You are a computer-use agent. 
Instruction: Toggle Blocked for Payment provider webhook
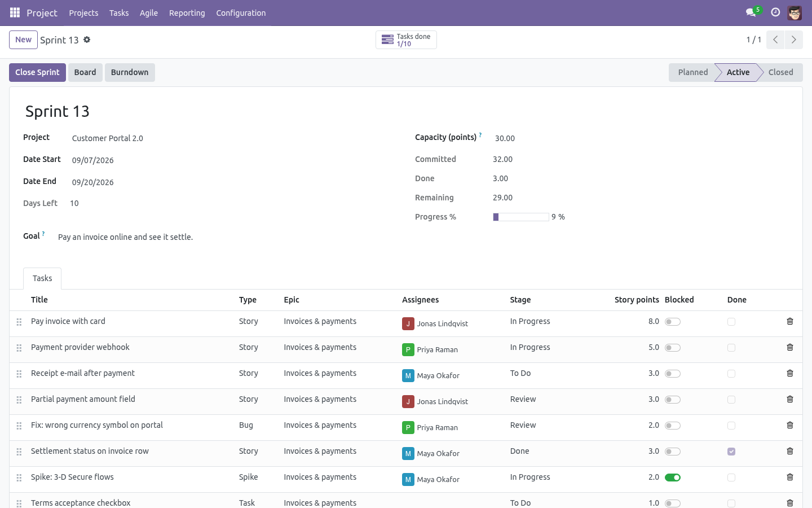(x=673, y=348)
